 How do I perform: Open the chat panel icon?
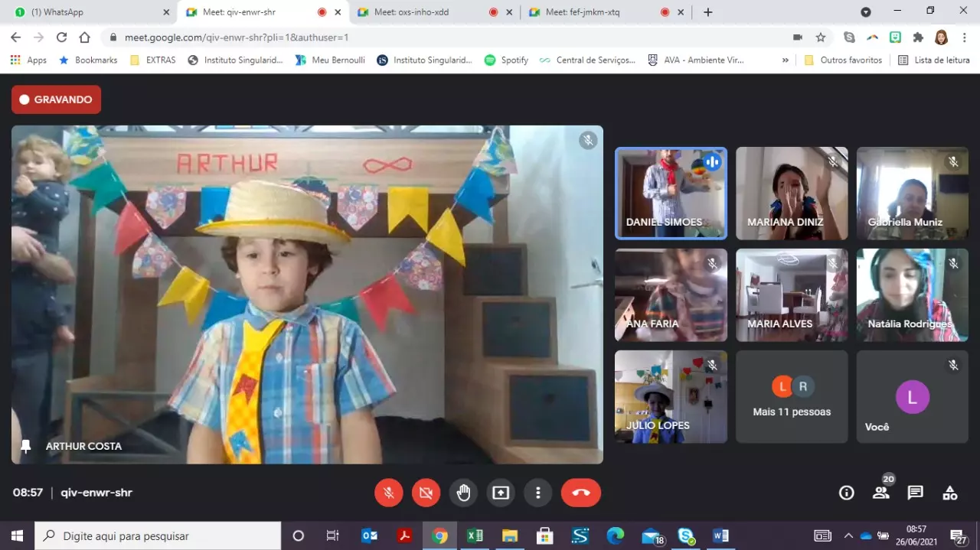pyautogui.click(x=915, y=493)
